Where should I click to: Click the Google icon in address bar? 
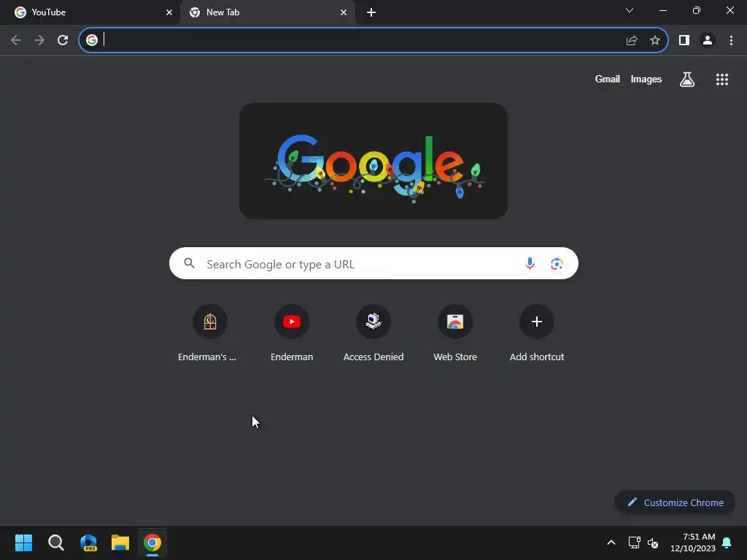(x=91, y=40)
